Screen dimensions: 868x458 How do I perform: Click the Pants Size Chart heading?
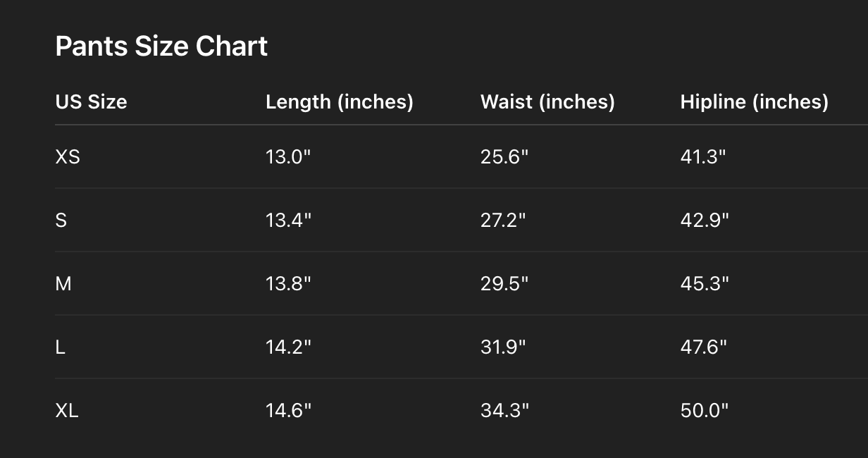click(161, 47)
